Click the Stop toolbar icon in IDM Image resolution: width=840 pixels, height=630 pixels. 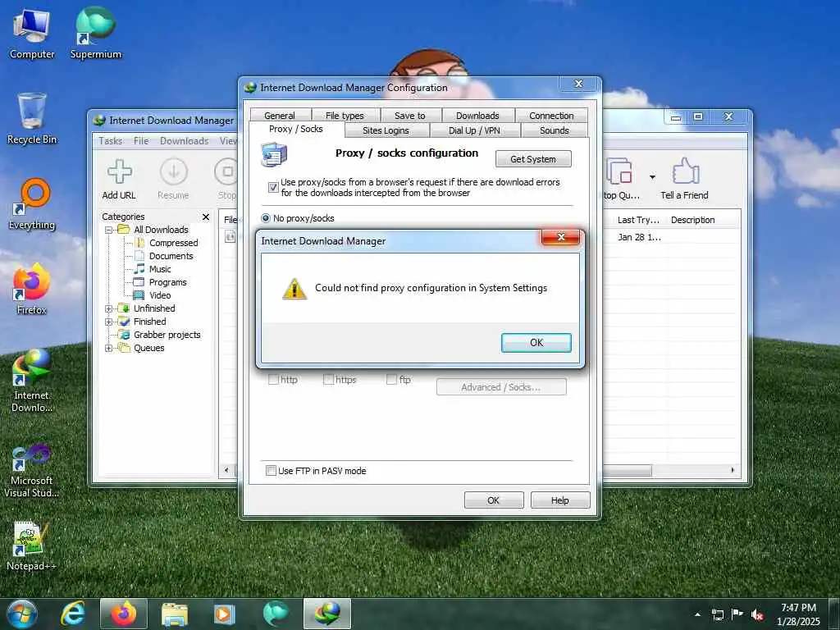226,179
